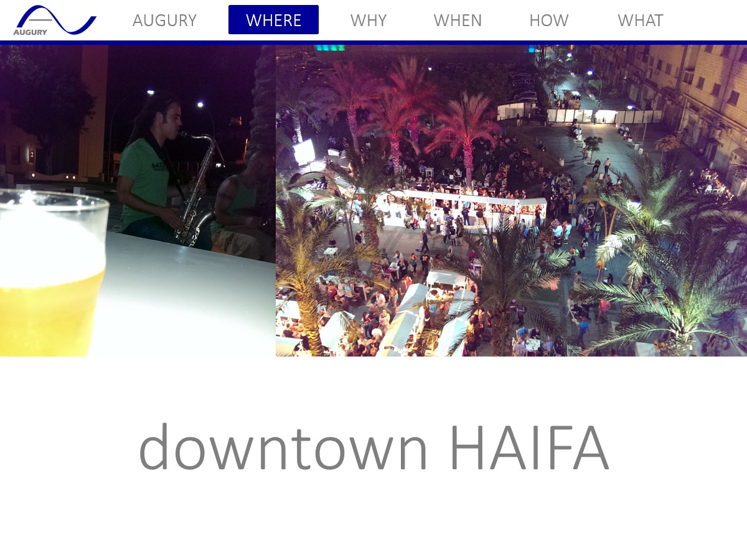The width and height of the screenshot is (747, 560).
Task: Click the aerial night market photo
Action: (x=511, y=200)
